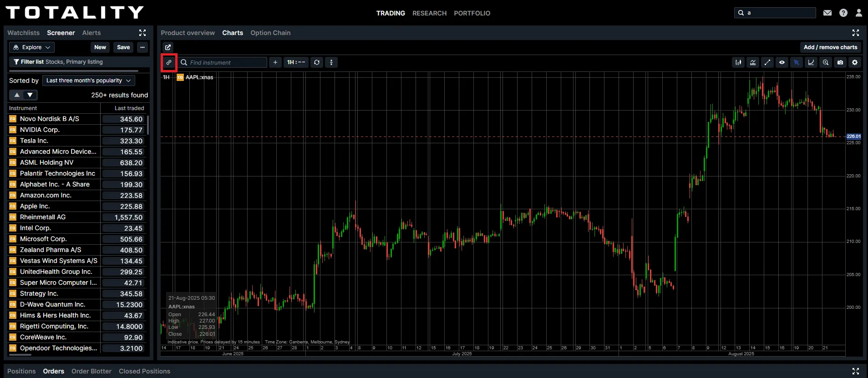This screenshot has height=378, width=868.
Task: Open the screener three-dot more menu
Action: click(142, 47)
